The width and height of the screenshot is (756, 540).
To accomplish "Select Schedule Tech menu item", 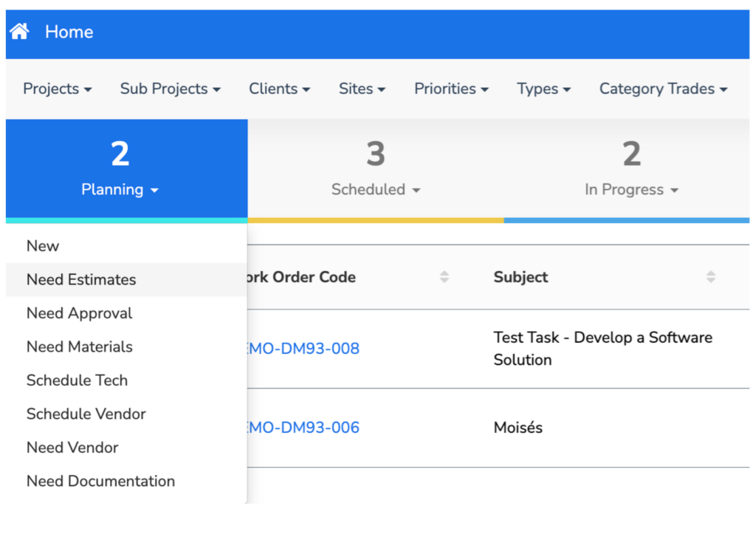I will point(126,380).
